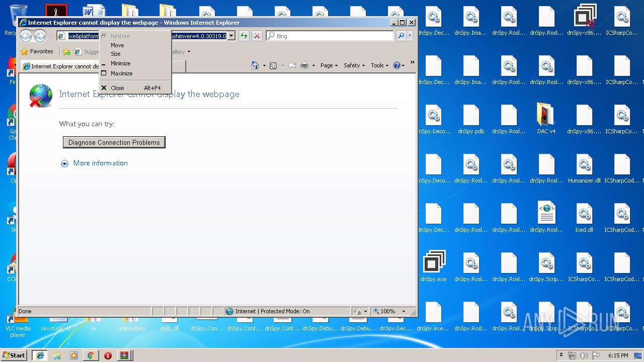Expand the Home button dropdown arrow
This screenshot has height=362, width=644.
pos(264,65)
